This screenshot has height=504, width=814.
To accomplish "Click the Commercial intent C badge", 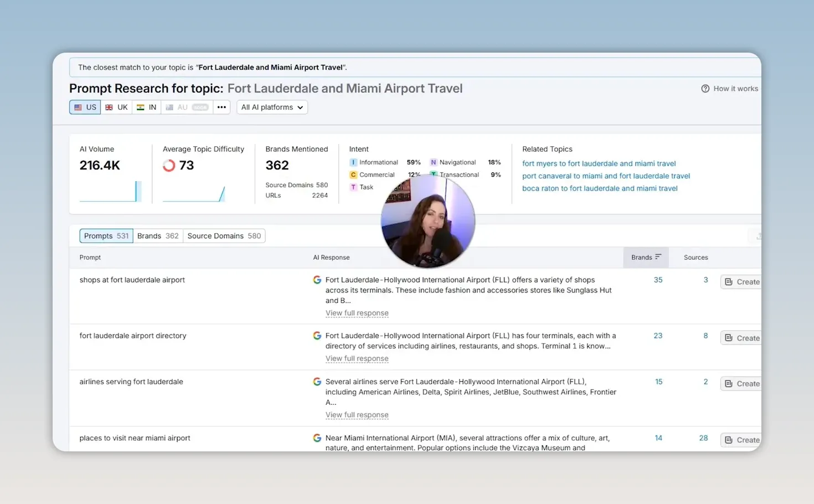I will (x=353, y=174).
